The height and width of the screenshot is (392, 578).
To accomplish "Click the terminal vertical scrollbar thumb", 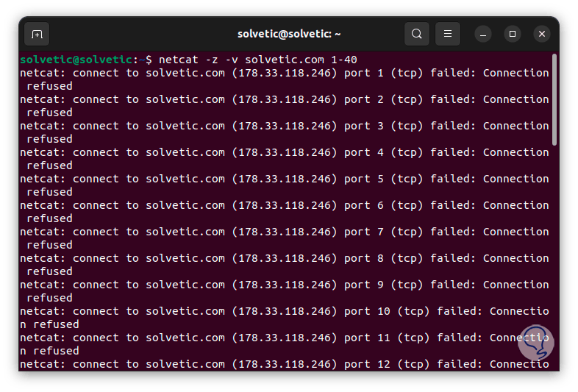I will click(554, 99).
